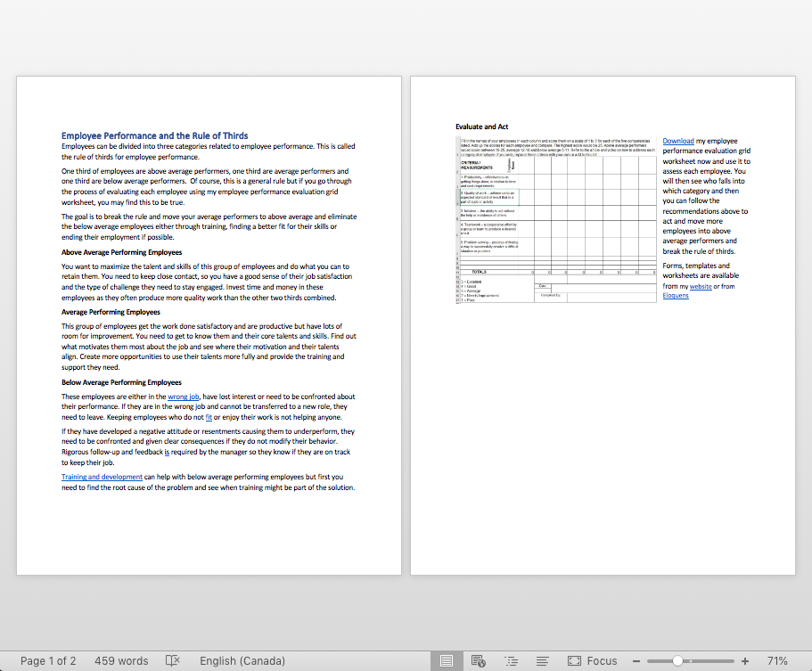Viewport: 812px width, 671px height.
Task: Click the zoom out minus button
Action: tap(636, 661)
